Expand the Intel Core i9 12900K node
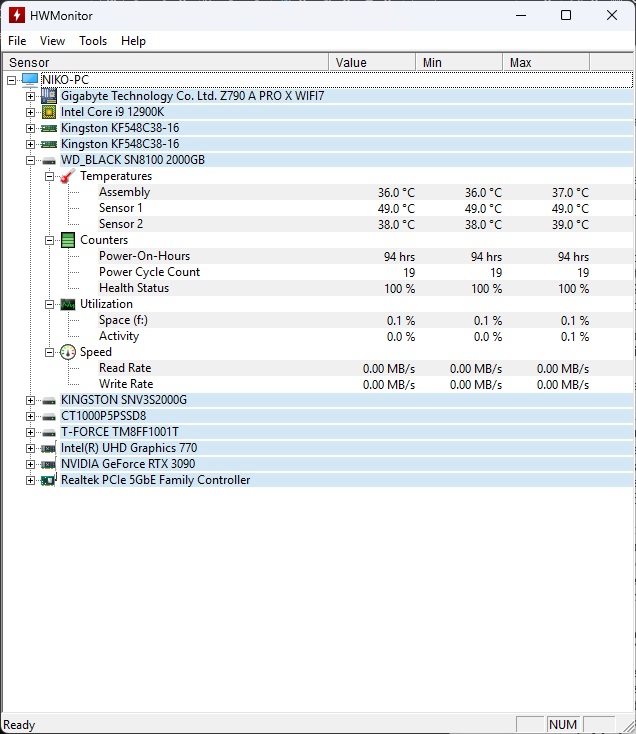 click(x=30, y=112)
